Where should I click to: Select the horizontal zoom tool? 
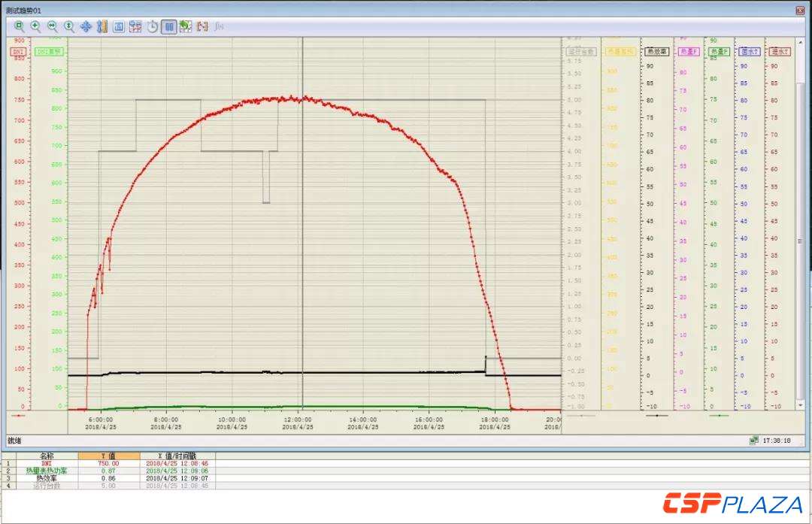(53, 26)
